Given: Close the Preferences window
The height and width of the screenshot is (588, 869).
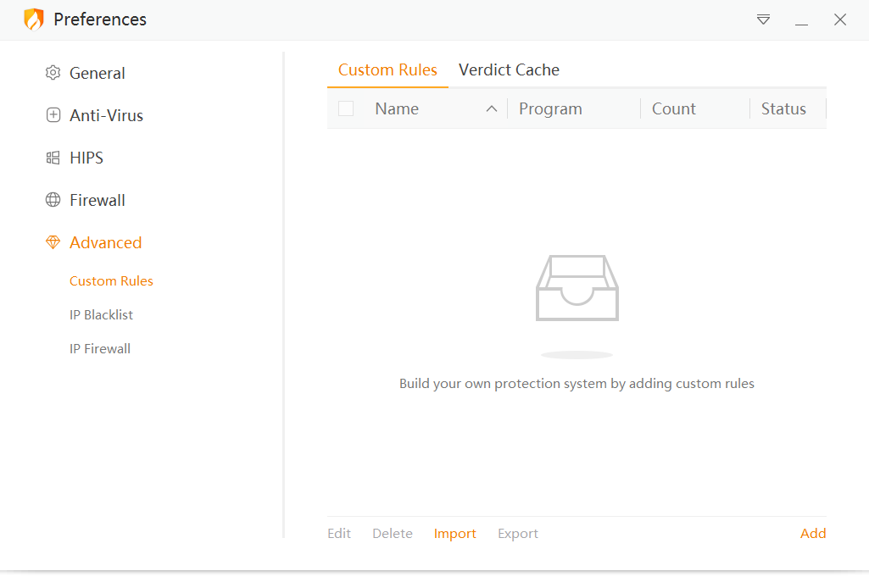Looking at the screenshot, I should pos(840,19).
